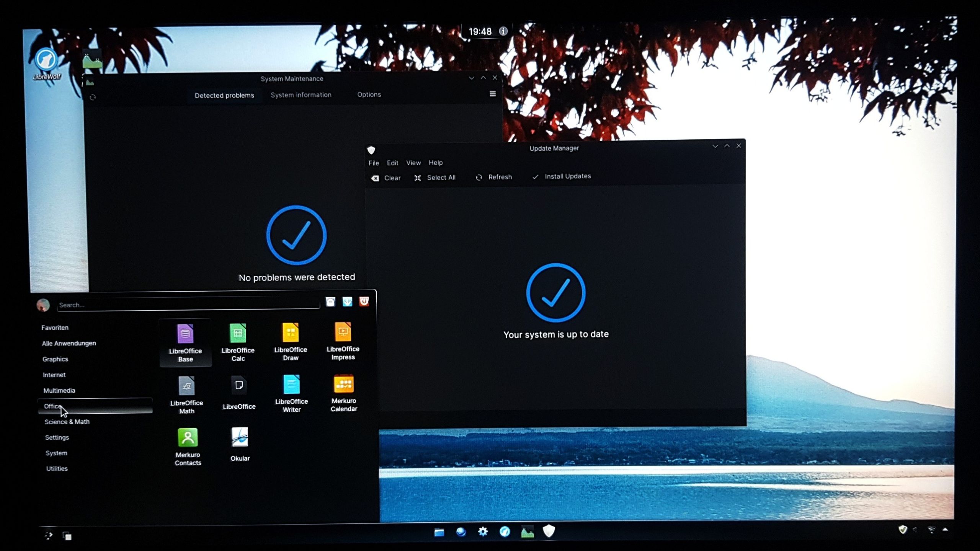This screenshot has height=551, width=980.
Task: Select the System category in the launcher
Action: click(56, 453)
